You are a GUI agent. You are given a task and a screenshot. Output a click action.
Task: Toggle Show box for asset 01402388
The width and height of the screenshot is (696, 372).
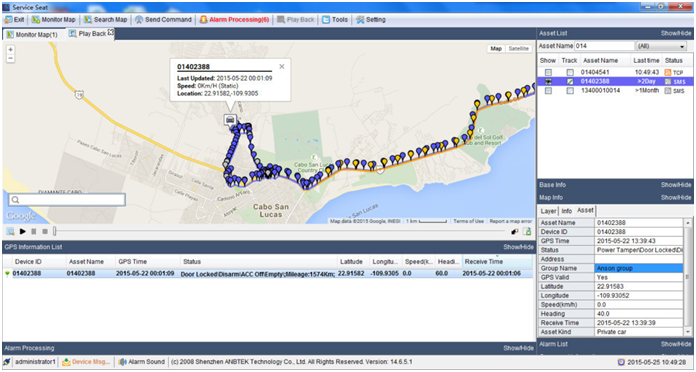[x=549, y=82]
